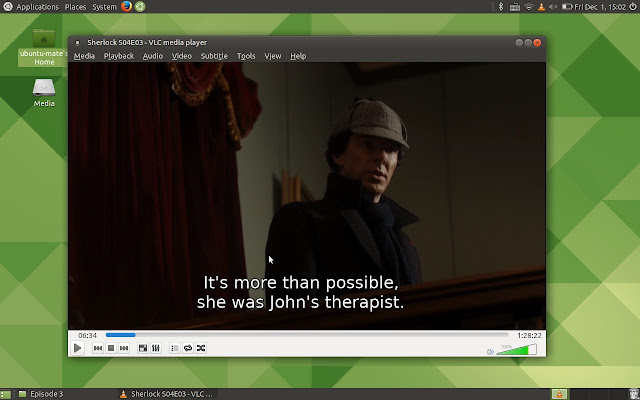Open the muted sound volume indicator
640x400 pixels.
pyautogui.click(x=553, y=7)
